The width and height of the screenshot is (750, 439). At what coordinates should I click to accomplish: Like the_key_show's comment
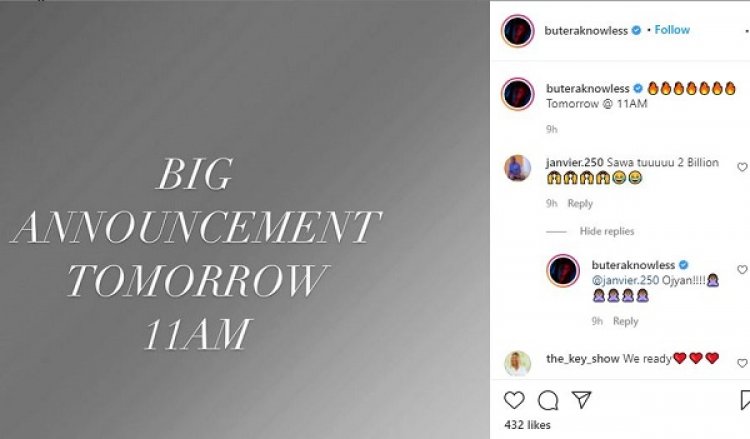click(x=742, y=363)
